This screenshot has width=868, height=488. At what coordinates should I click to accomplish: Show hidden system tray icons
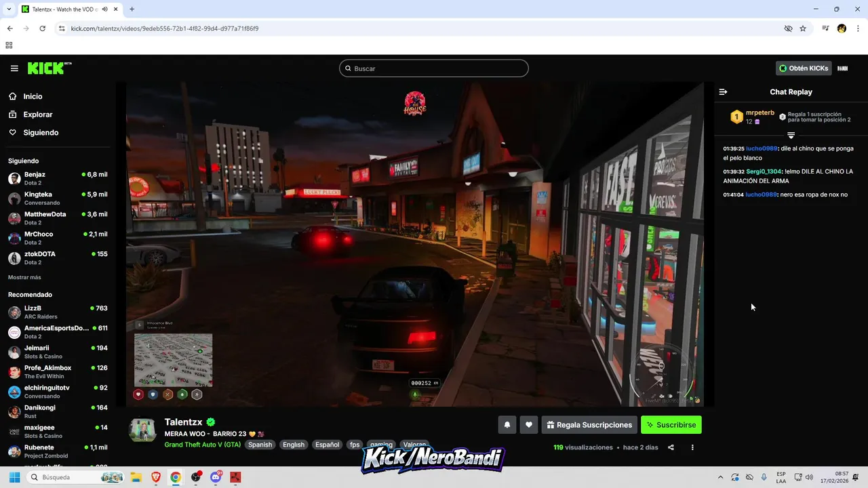720,477
